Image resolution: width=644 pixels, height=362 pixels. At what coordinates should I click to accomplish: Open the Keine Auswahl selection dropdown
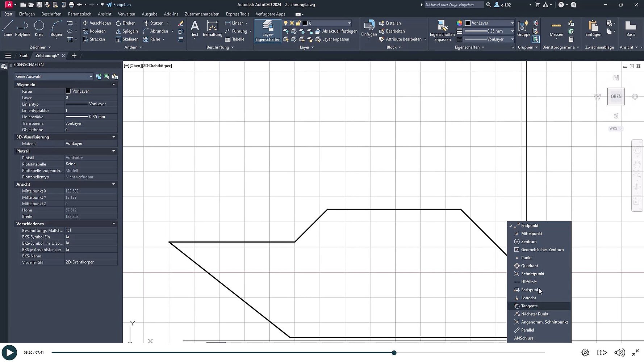tap(54, 76)
